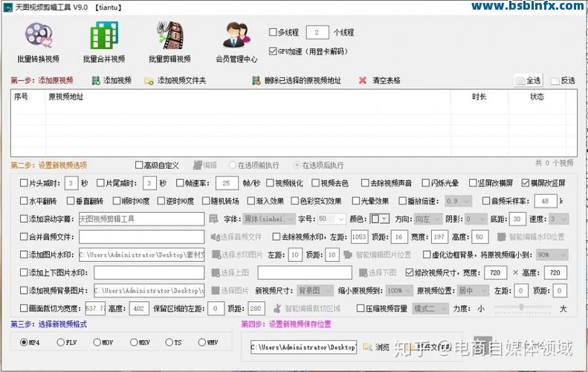Enable the 多线程 multithreading checkbox
Viewport: 588px width, 372px height.
(x=273, y=33)
